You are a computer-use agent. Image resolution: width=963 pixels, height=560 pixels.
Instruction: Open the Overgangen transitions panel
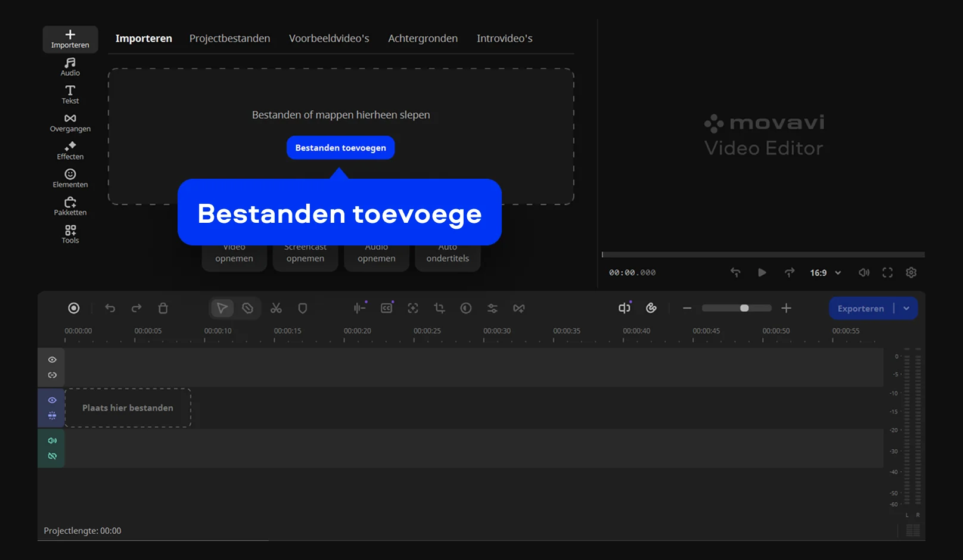click(70, 123)
